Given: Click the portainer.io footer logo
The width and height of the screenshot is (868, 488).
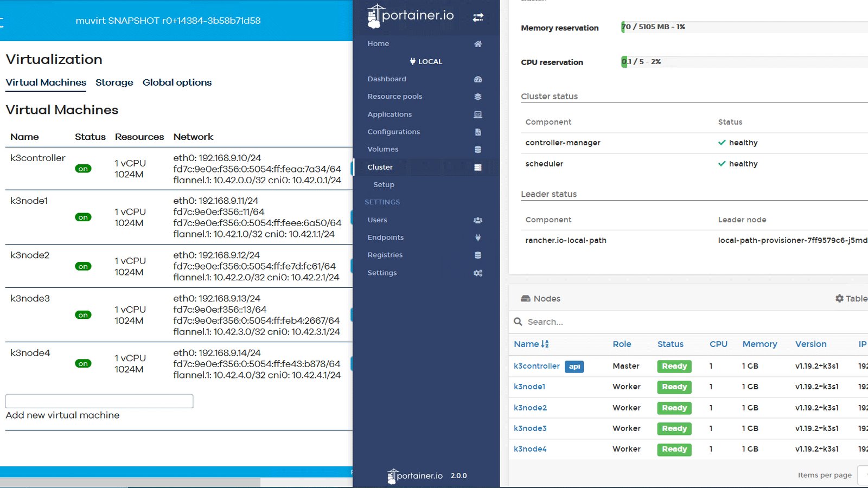Looking at the screenshot, I should click(416, 476).
